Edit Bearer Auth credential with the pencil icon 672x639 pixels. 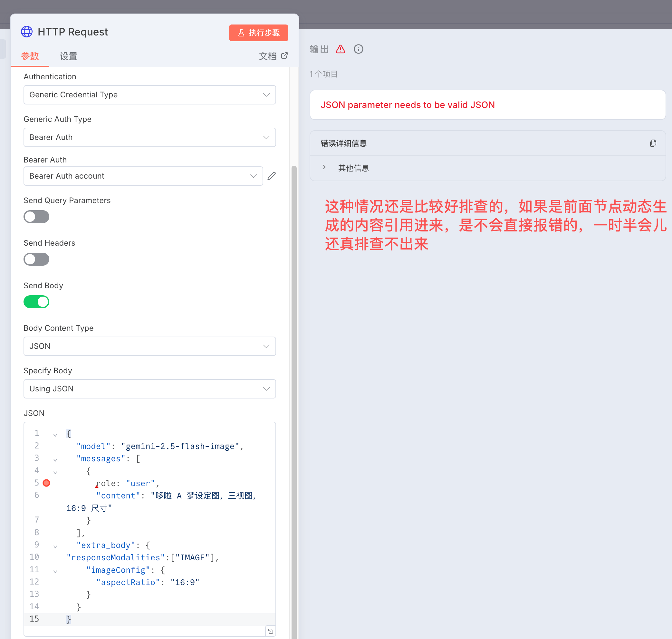pos(271,176)
